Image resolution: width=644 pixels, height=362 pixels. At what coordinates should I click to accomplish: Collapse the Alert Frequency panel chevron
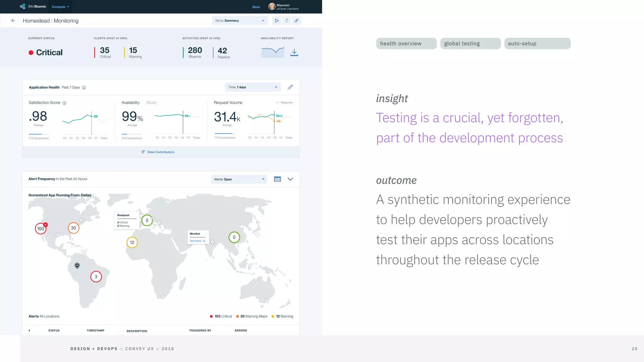pyautogui.click(x=290, y=179)
